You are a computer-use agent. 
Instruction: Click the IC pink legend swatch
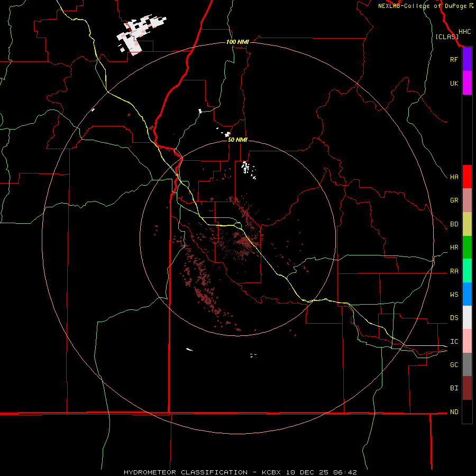(x=467, y=341)
